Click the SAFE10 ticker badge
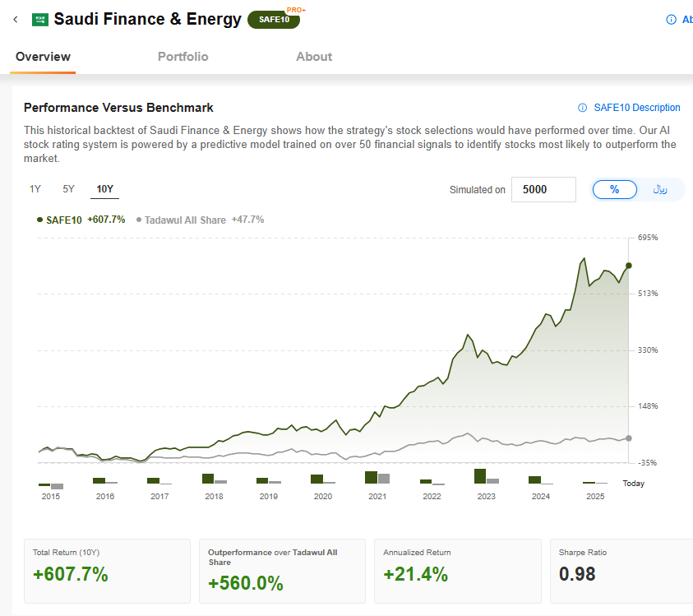 274,20
